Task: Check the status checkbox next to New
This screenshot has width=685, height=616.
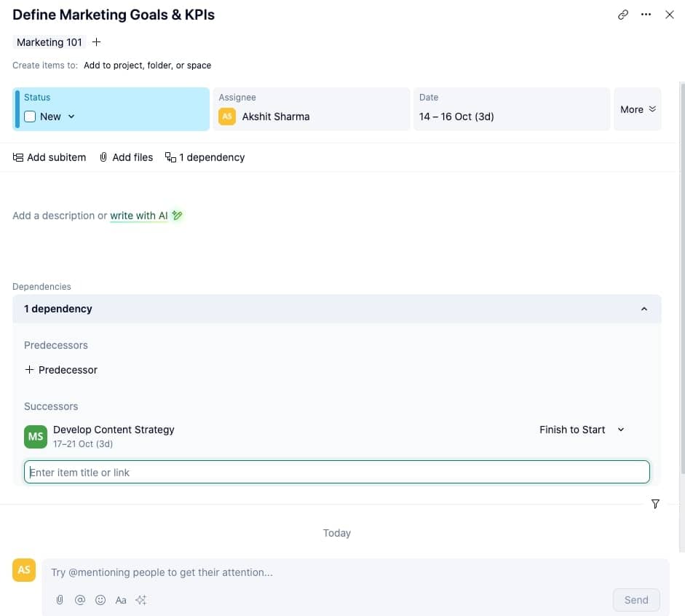Action: pyautogui.click(x=29, y=116)
